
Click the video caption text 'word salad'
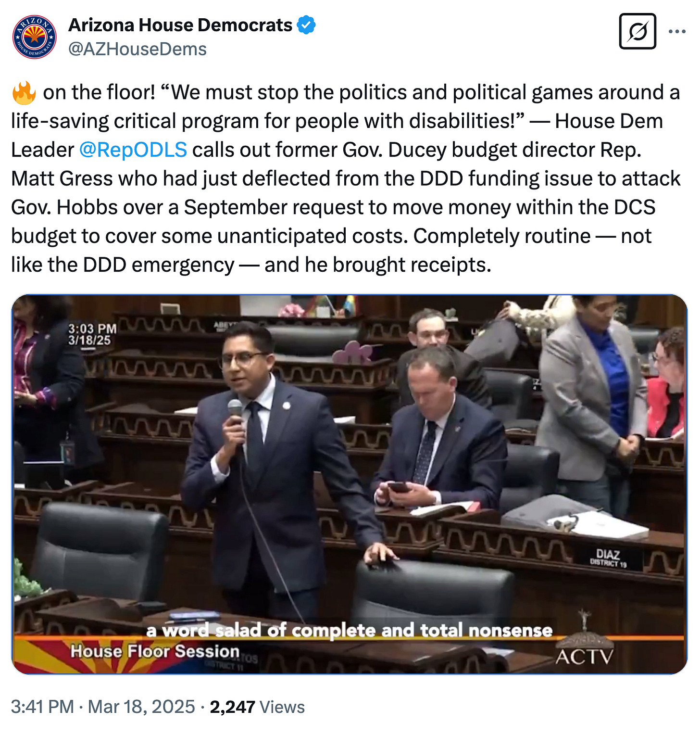(x=211, y=630)
